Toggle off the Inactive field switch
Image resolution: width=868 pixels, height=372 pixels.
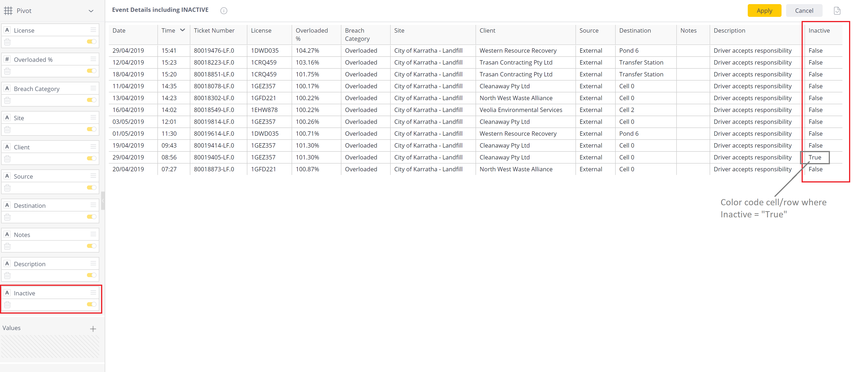(91, 304)
